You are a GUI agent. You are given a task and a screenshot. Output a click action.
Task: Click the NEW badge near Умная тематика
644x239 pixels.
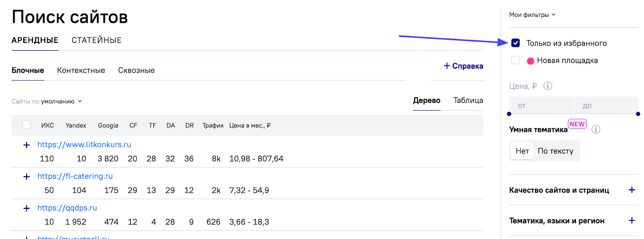click(x=577, y=124)
